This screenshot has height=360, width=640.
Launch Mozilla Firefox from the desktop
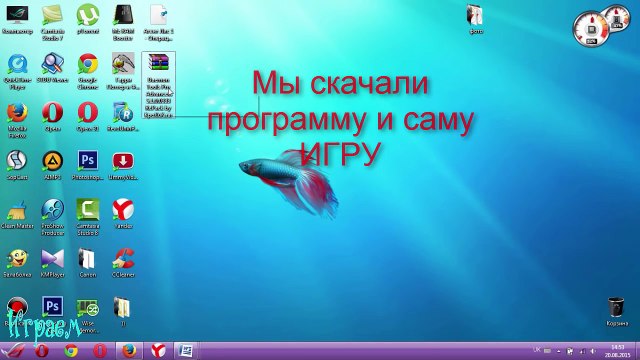[x=17, y=120]
